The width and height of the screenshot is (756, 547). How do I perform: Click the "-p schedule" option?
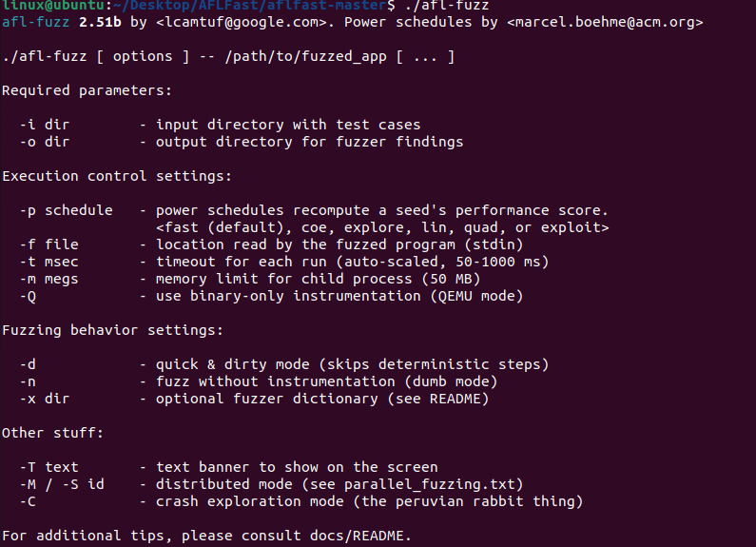point(66,210)
